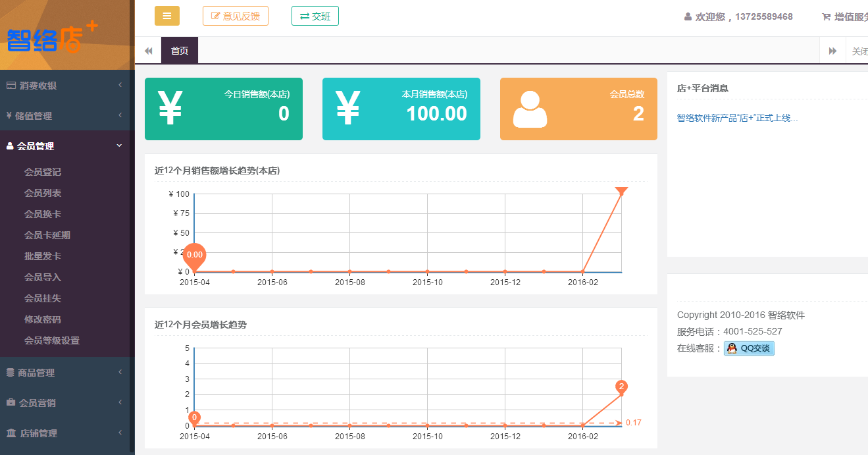Click the QQ交谈 online chat icon

pos(749,348)
